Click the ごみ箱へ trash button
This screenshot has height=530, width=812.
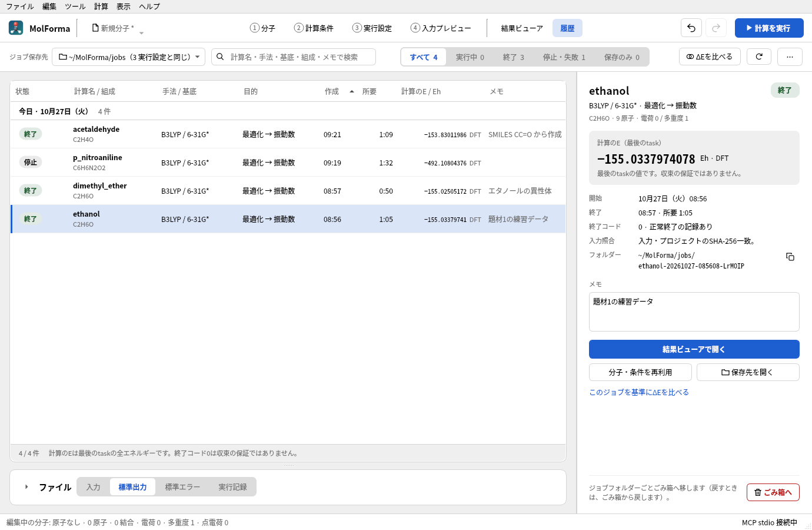[x=773, y=492]
